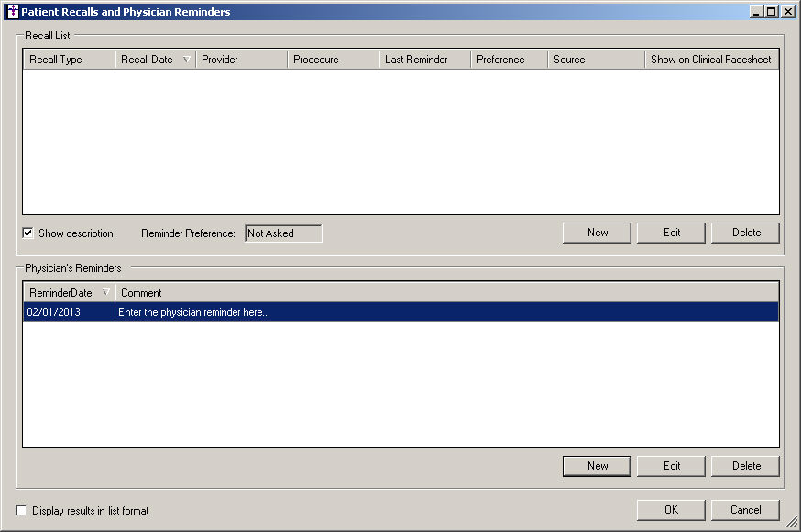This screenshot has width=801, height=532.
Task: Click the Preference column header
Action: point(509,60)
